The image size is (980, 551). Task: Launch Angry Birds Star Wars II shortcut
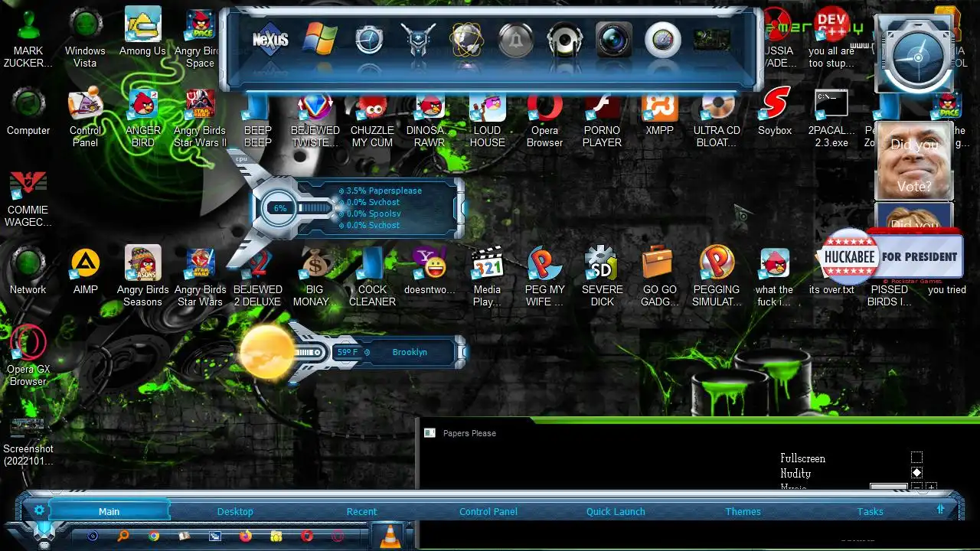[x=200, y=118]
